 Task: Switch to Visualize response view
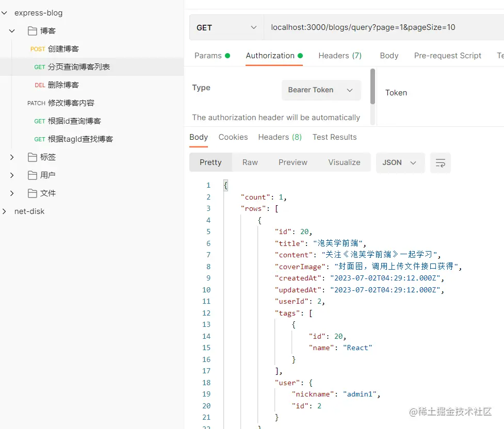[x=344, y=162]
